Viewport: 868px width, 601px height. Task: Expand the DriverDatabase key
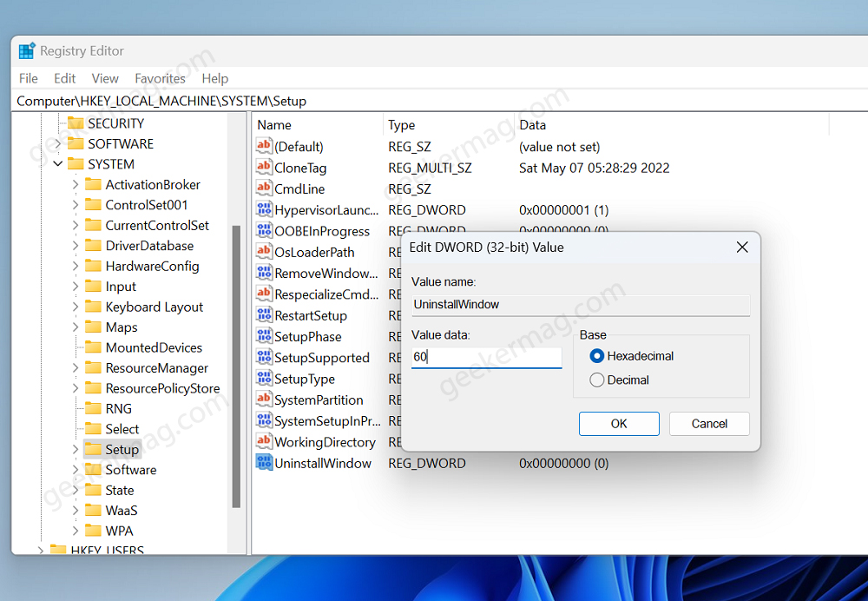tap(76, 246)
